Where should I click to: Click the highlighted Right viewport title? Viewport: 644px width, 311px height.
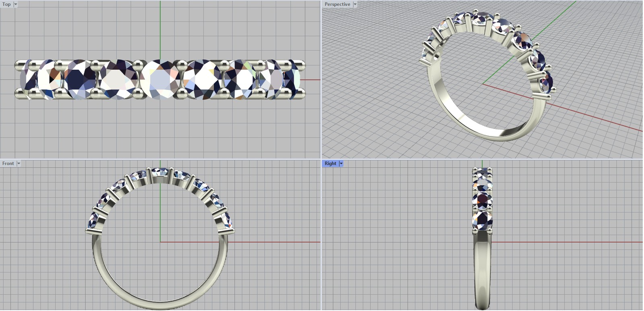pos(330,164)
